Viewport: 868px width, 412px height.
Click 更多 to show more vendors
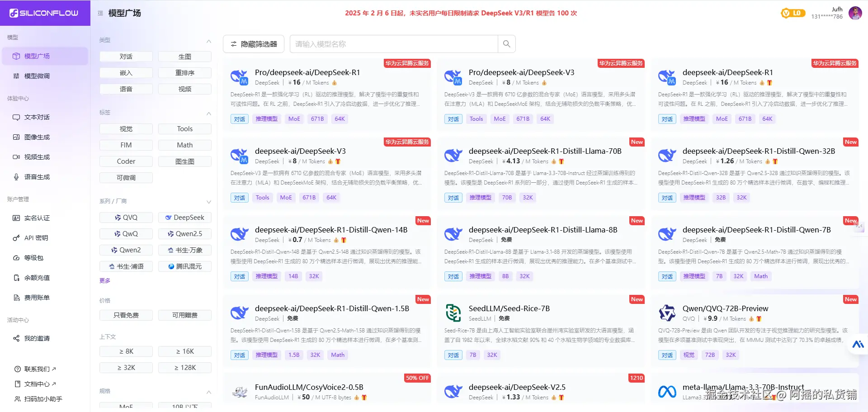point(105,280)
